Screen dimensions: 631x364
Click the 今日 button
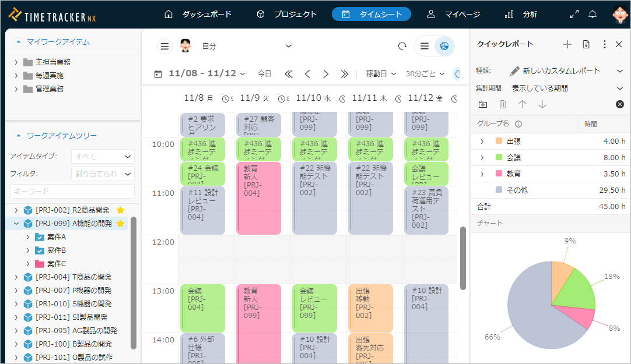tap(265, 74)
